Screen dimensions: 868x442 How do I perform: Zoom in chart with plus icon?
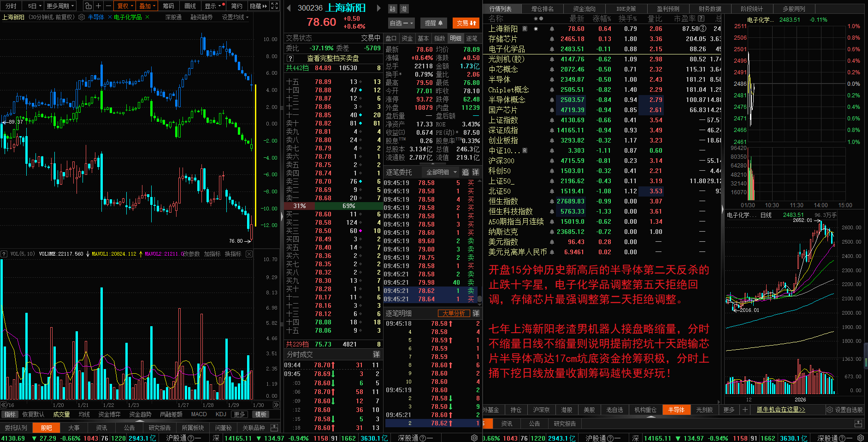[98, 6]
